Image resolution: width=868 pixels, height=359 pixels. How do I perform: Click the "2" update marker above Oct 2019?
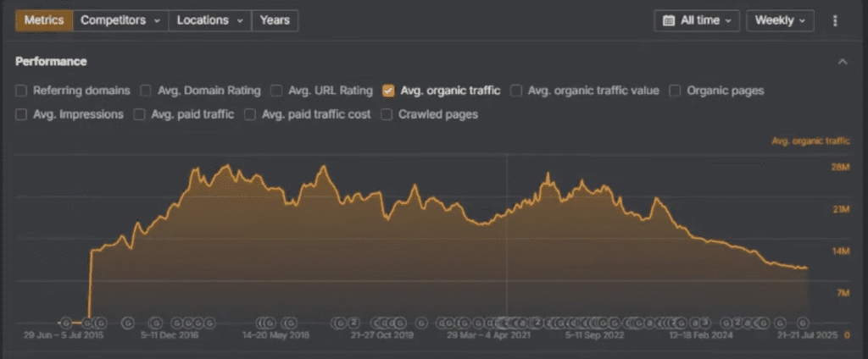pyautogui.click(x=355, y=323)
